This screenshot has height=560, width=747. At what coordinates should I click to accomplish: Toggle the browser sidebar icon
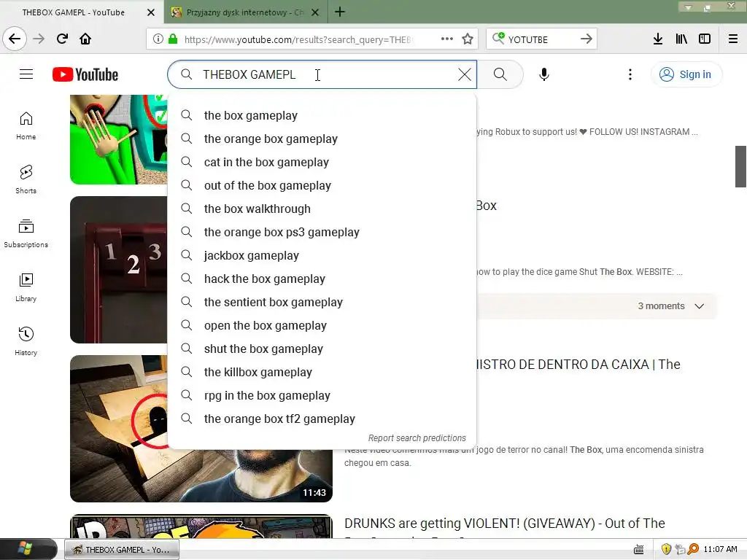(705, 39)
